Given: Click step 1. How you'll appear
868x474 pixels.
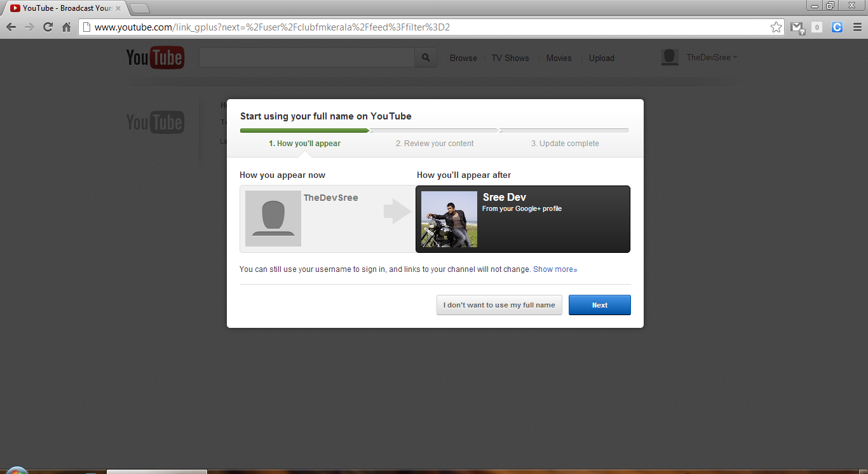Looking at the screenshot, I should tap(305, 144).
